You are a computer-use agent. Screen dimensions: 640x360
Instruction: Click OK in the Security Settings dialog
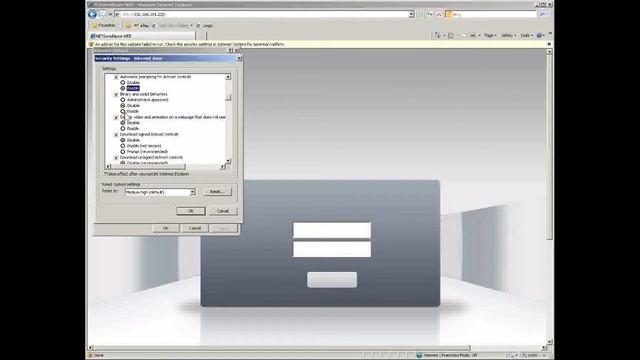(x=191, y=211)
